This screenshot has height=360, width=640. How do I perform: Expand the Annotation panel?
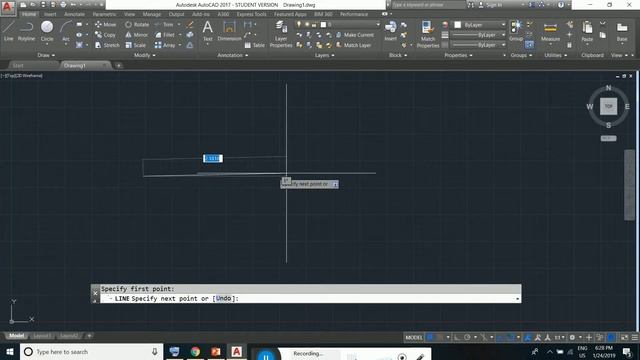(x=233, y=55)
